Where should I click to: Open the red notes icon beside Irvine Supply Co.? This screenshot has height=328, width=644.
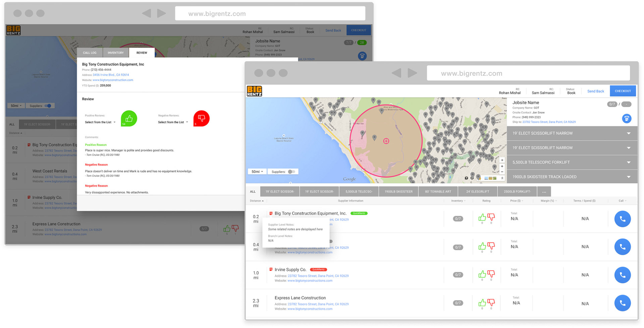click(x=271, y=269)
